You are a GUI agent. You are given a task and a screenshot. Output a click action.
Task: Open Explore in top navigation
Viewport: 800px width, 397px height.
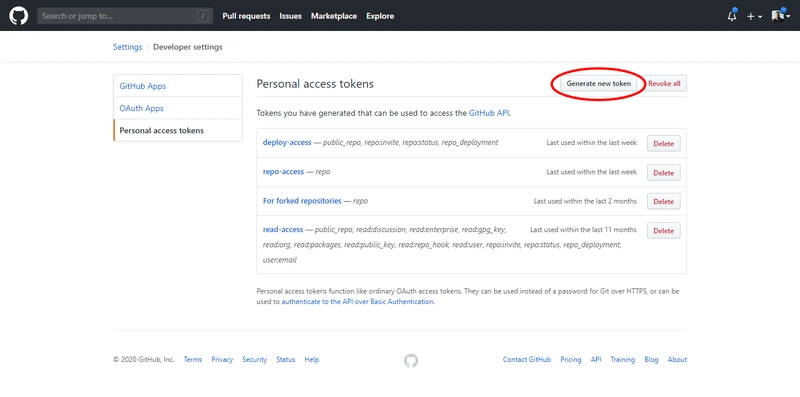click(x=380, y=16)
